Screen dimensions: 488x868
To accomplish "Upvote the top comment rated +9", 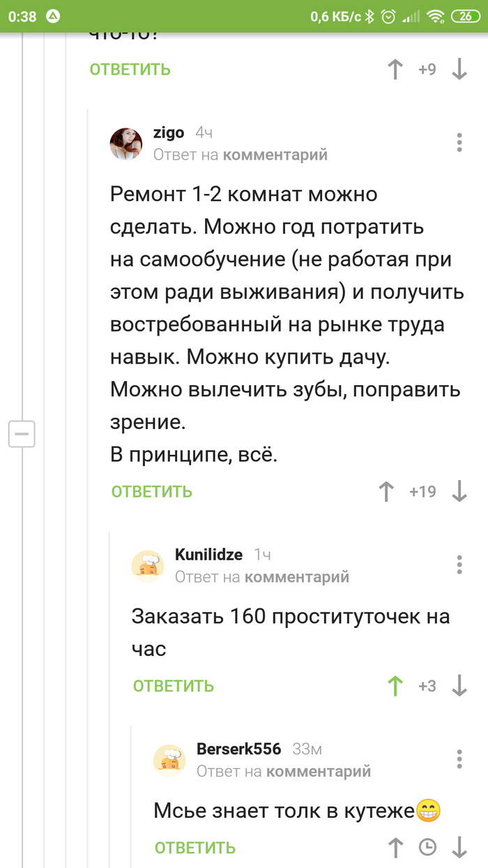I will point(395,70).
